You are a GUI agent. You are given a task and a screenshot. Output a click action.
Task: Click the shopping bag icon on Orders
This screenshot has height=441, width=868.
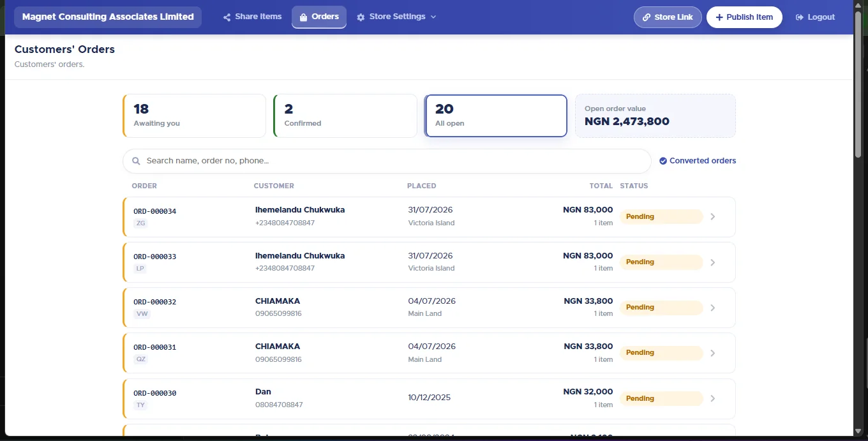tap(303, 17)
